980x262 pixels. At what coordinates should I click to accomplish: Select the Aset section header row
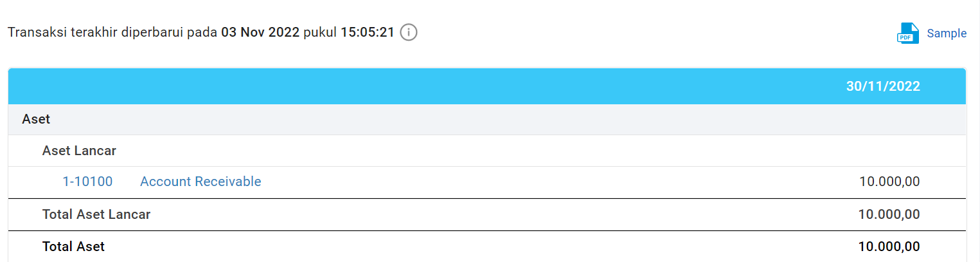(36, 119)
